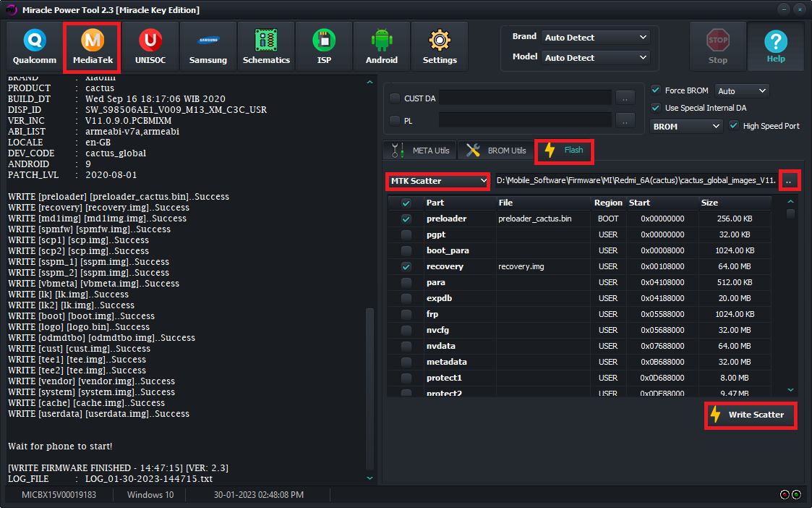
Task: Browse for PL file
Action: click(625, 120)
